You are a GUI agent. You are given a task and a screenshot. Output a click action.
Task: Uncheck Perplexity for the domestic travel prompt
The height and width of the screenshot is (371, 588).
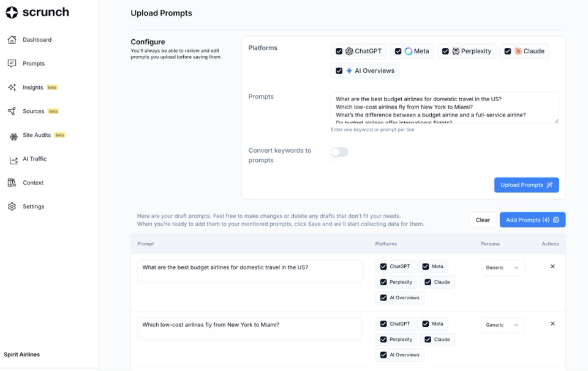coord(383,282)
